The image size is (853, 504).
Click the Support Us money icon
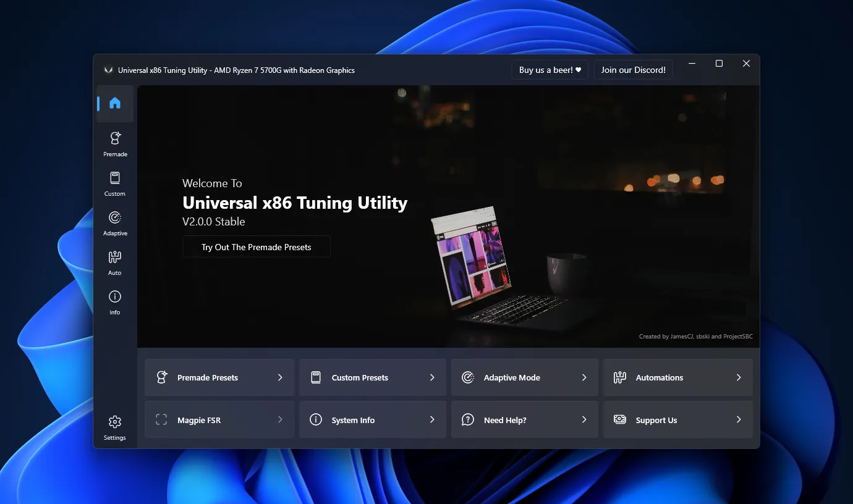click(620, 420)
